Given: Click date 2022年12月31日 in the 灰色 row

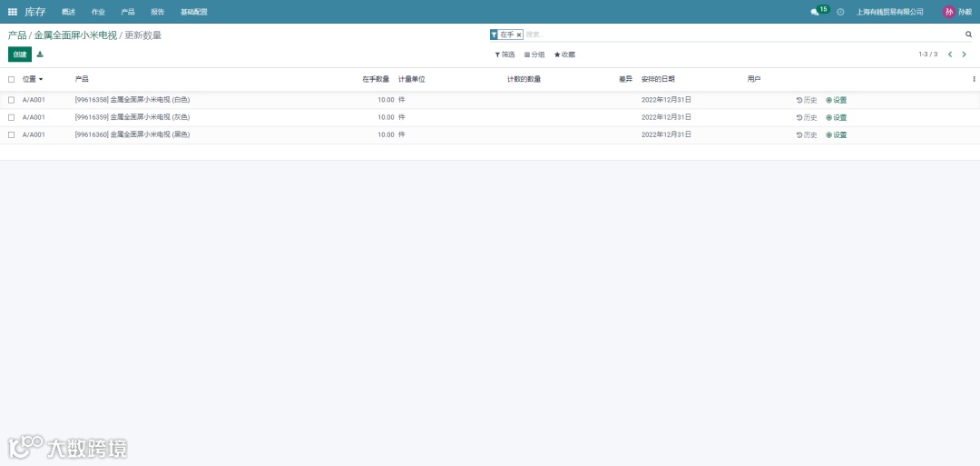Looking at the screenshot, I should tap(666, 117).
